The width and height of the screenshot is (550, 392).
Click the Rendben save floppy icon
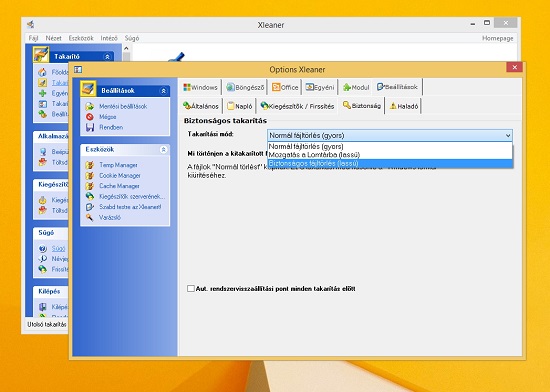tap(90, 127)
